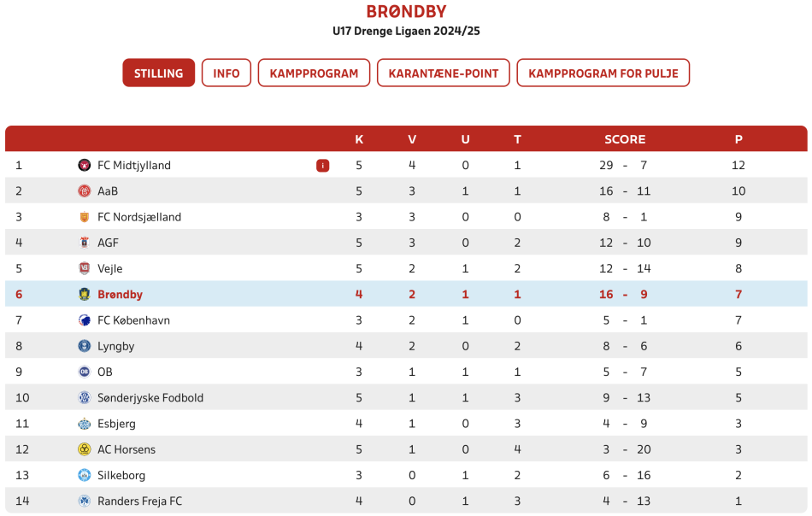Screen dimensions: 812x516
Task: Open the Kampprogram tab
Action: [x=314, y=73]
